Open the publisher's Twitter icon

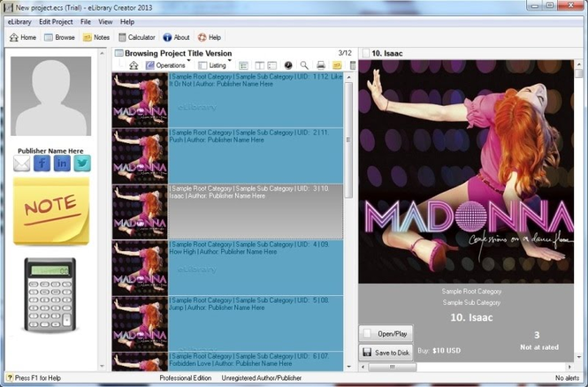click(x=82, y=163)
